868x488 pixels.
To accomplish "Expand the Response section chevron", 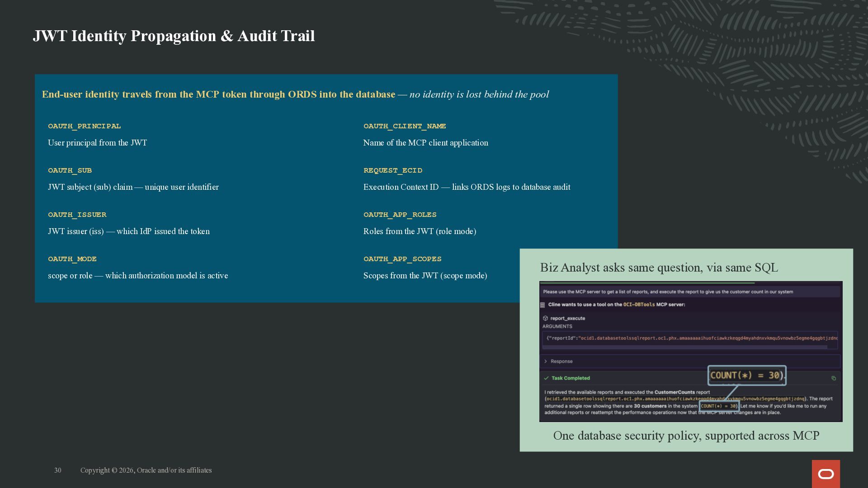I will 546,361.
